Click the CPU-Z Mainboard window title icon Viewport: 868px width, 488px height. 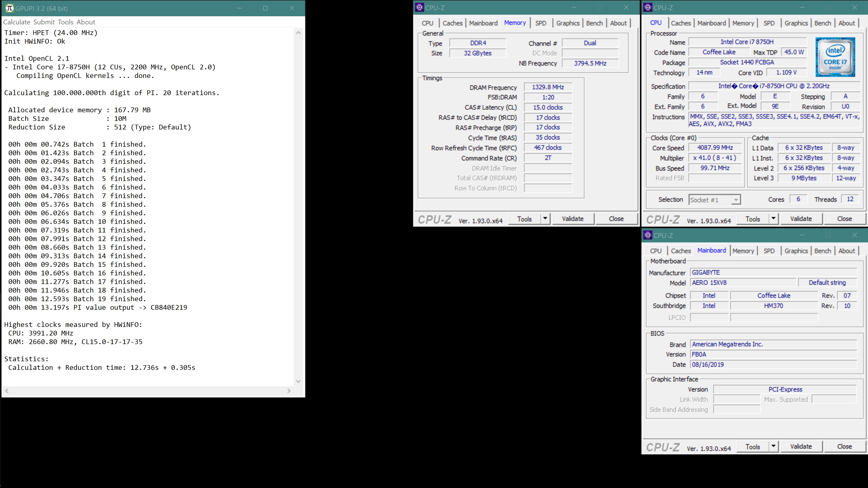(648, 235)
